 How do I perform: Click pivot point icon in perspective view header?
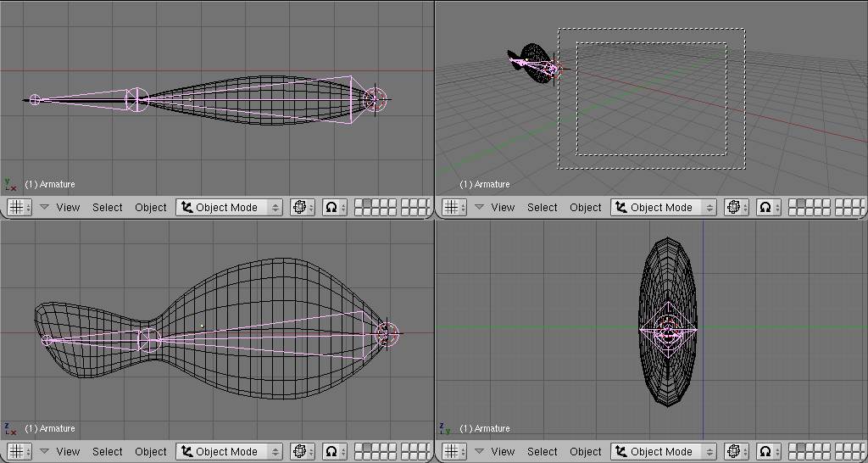[x=769, y=207]
